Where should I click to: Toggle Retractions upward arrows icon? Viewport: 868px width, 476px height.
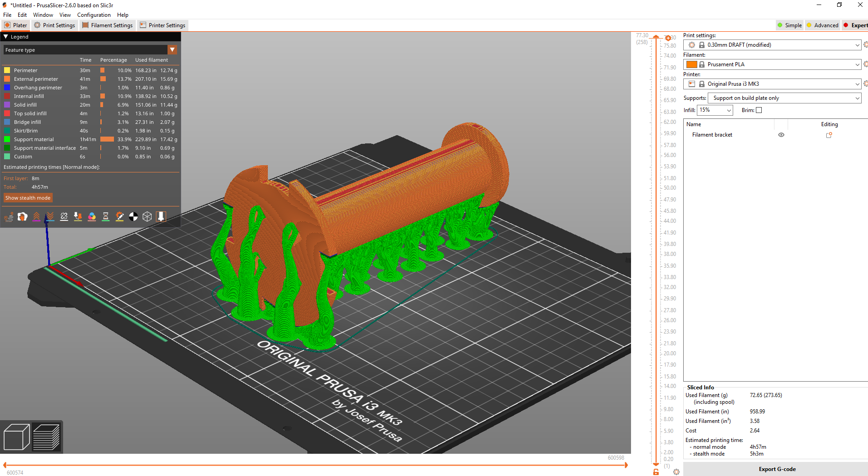[36, 217]
